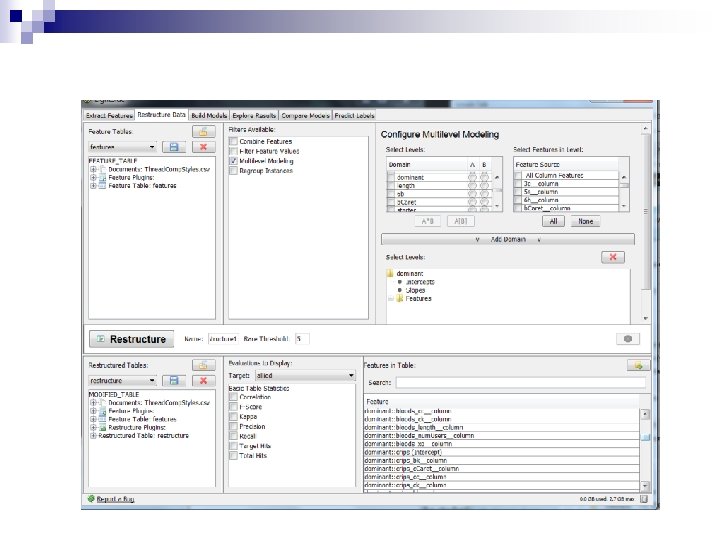
Task: Choose radio B for the dominant domain
Action: coord(484,177)
